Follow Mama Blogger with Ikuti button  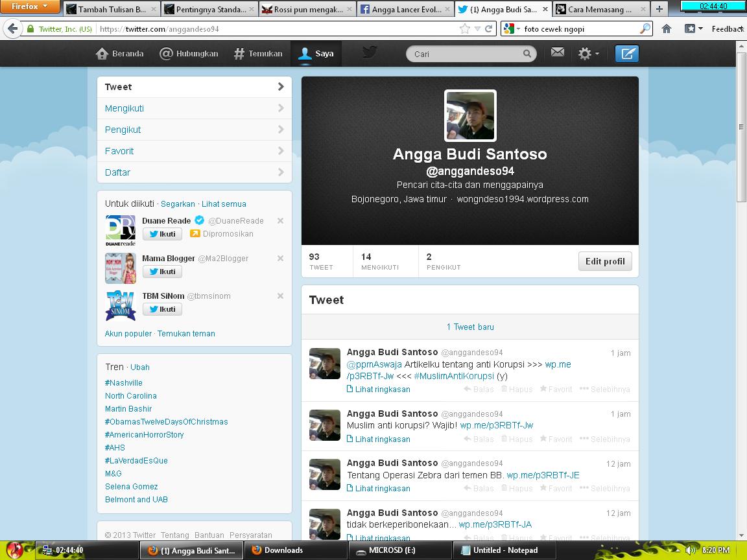162,272
